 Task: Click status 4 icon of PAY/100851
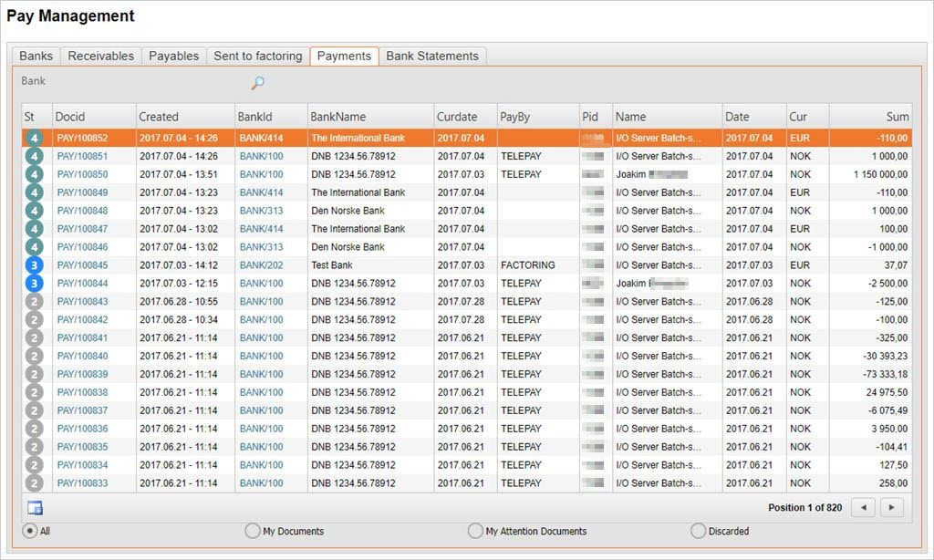click(x=34, y=156)
